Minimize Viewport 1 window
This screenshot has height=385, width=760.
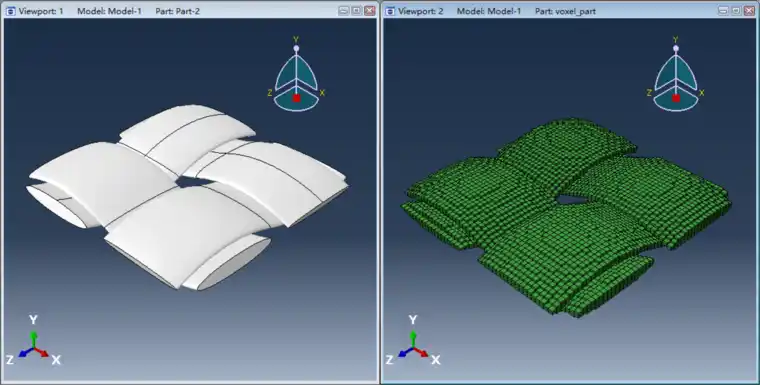344,11
